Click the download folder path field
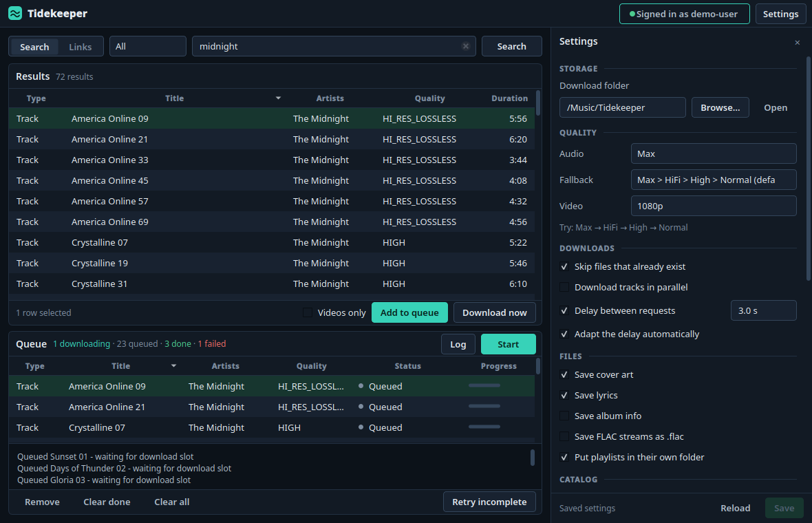The image size is (812, 523). 623,108
